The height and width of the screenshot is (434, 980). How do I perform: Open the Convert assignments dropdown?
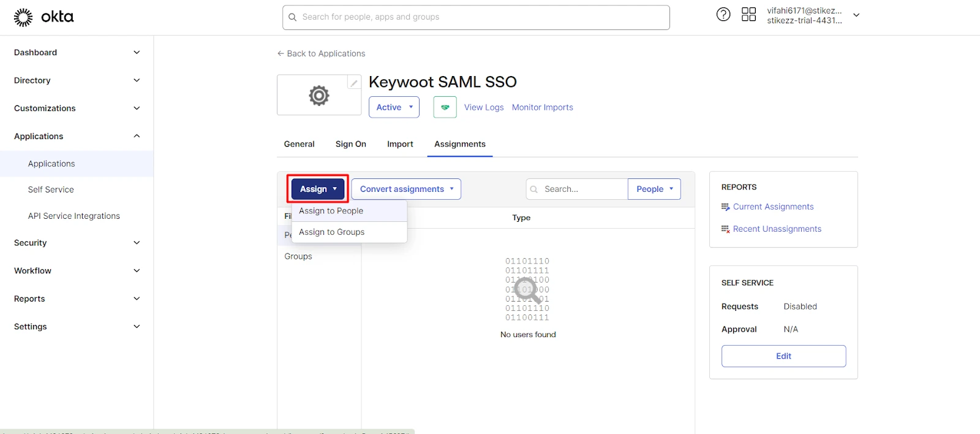pyautogui.click(x=406, y=189)
